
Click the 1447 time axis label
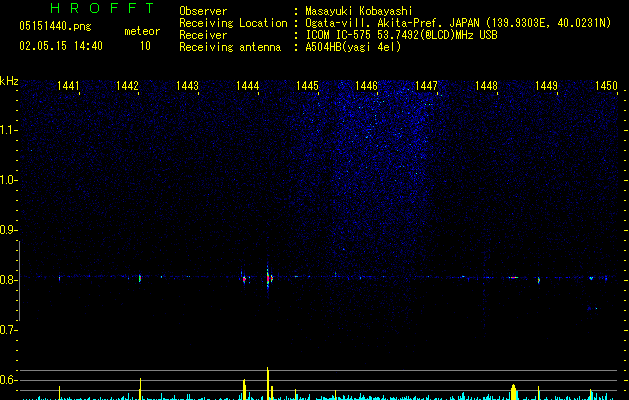click(426, 86)
